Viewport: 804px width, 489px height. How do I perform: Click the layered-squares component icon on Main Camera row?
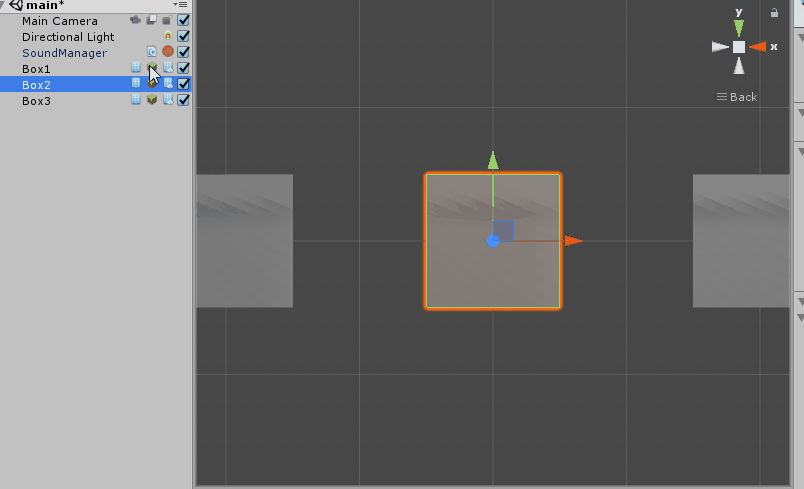(x=151, y=20)
